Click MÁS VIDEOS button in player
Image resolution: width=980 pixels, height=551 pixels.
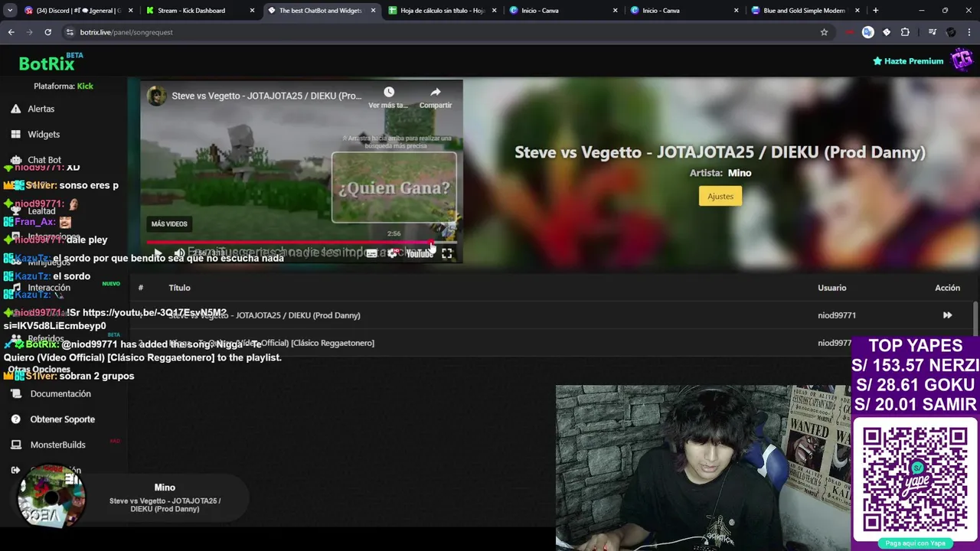(169, 224)
